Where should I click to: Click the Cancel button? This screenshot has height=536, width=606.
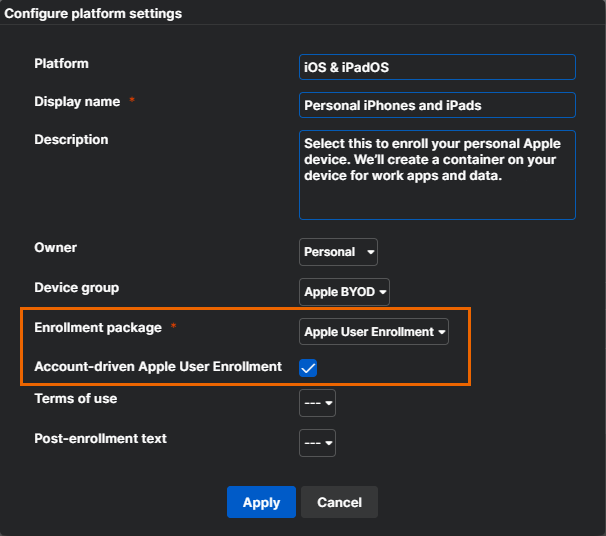pyautogui.click(x=339, y=502)
